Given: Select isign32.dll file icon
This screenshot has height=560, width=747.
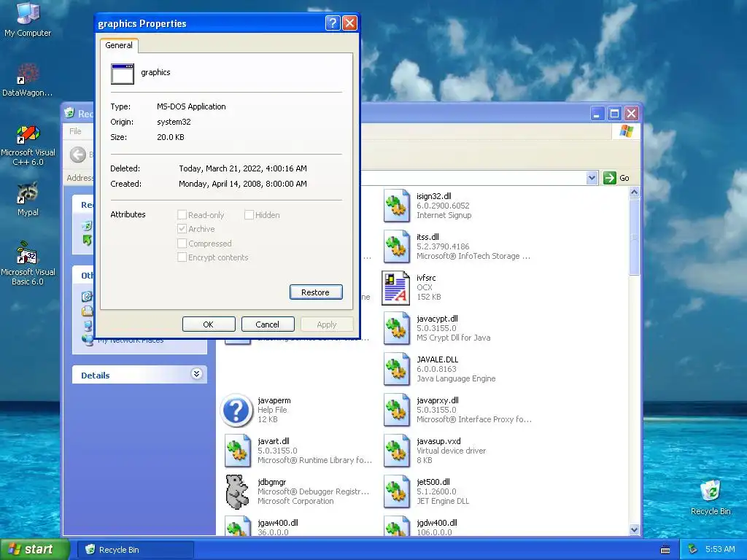Looking at the screenshot, I should 396,206.
